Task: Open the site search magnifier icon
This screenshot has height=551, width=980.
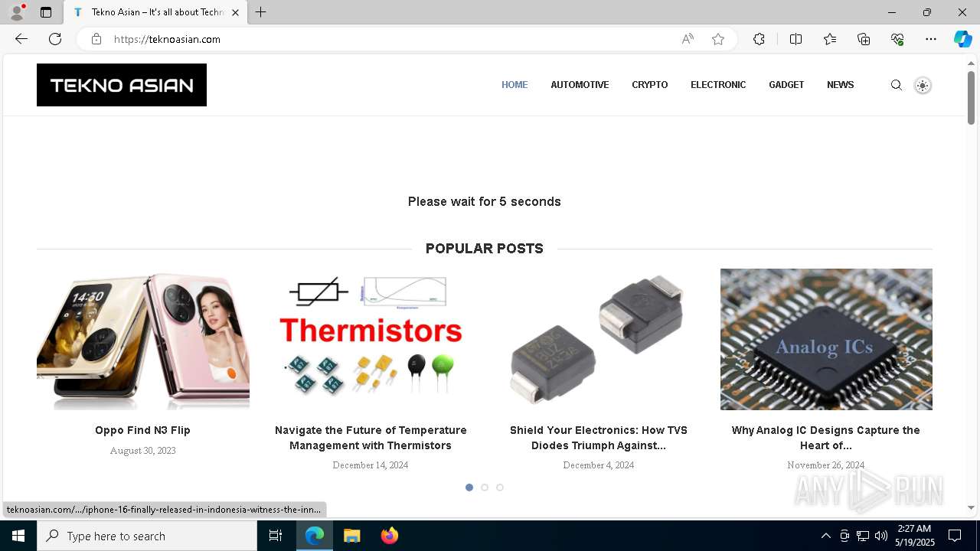Action: click(896, 85)
